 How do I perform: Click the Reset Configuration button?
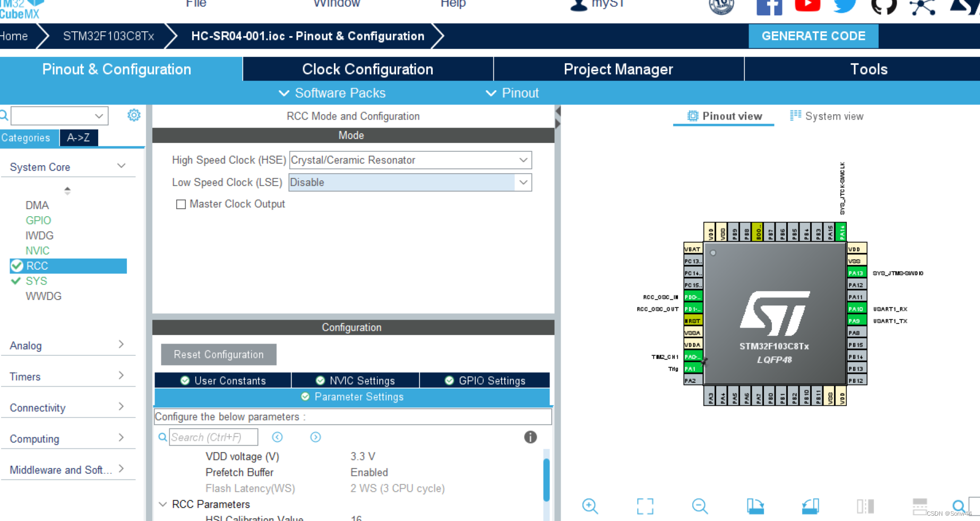pyautogui.click(x=219, y=354)
